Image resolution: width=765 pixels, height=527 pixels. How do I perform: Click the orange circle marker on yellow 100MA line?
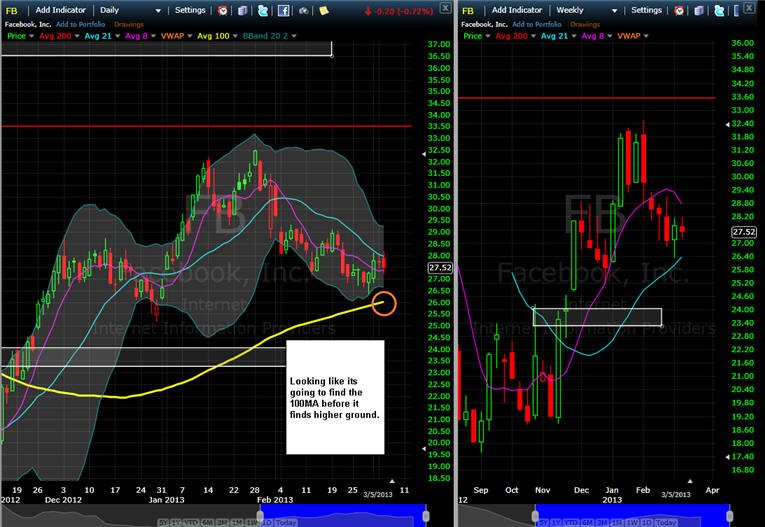(x=384, y=304)
